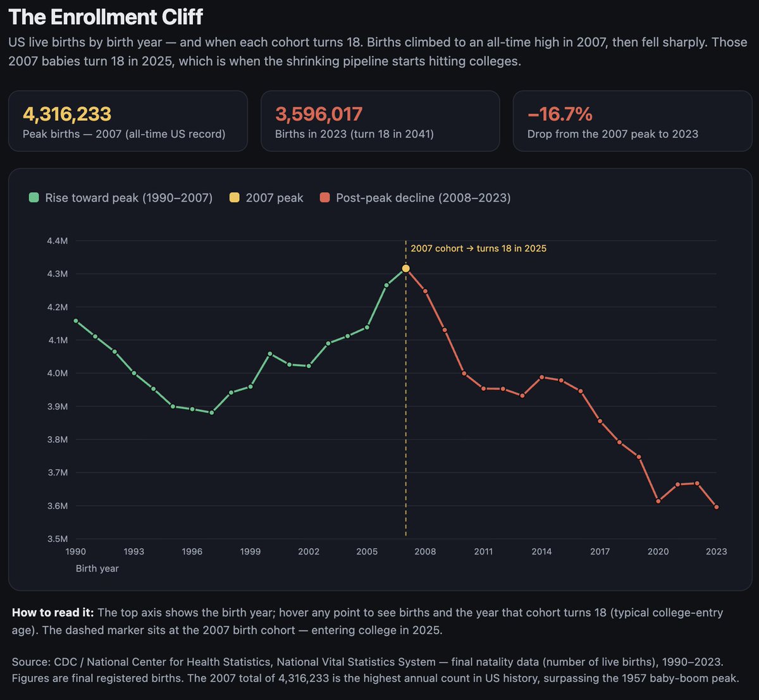Image resolution: width=759 pixels, height=700 pixels.
Task: Click the '3.5M' y-axis label
Action: (57, 539)
